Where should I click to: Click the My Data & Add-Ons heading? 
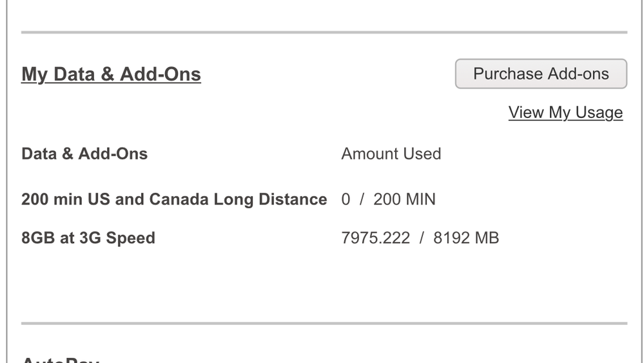point(111,74)
